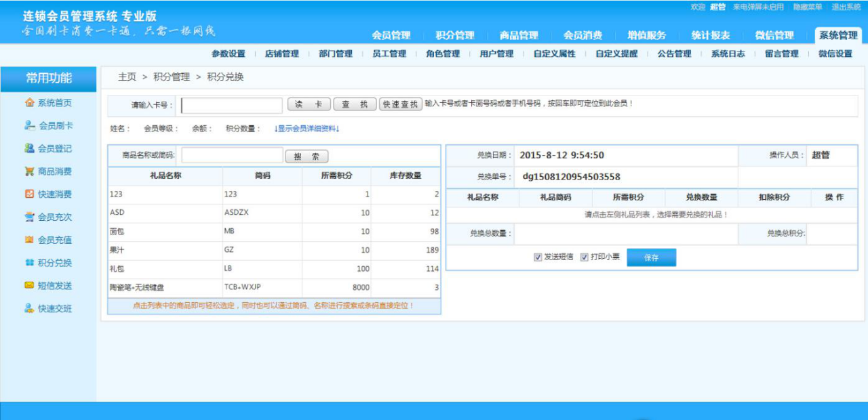The width and height of the screenshot is (868, 420).
Task: Open the 微信管理 tab
Action: [774, 35]
